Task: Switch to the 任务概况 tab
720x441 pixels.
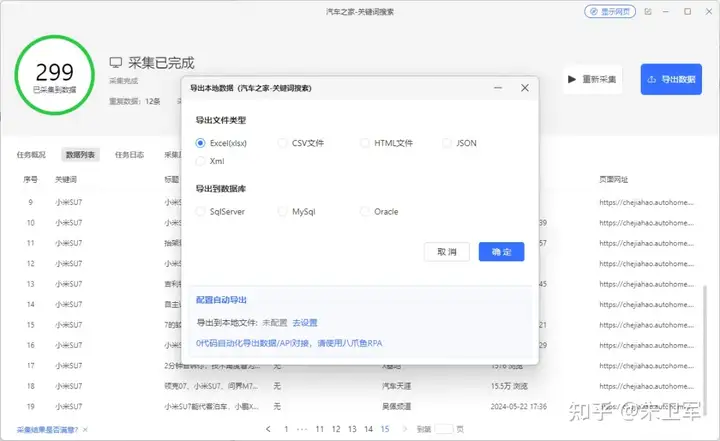Action: point(31,155)
